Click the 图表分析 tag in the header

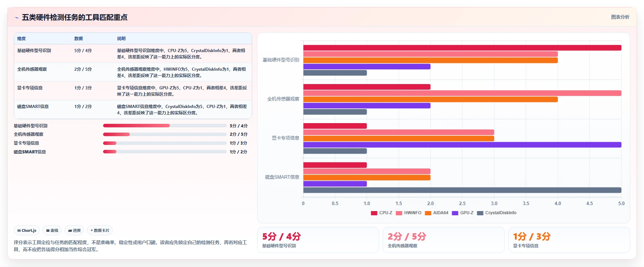click(x=620, y=17)
